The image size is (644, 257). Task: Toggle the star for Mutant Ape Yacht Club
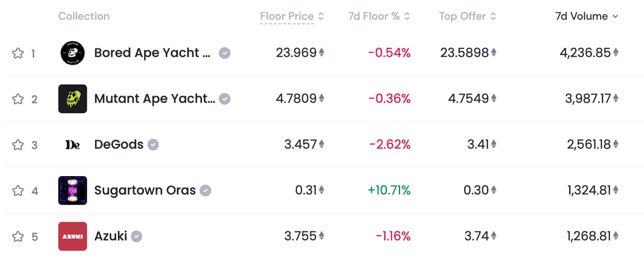18,99
